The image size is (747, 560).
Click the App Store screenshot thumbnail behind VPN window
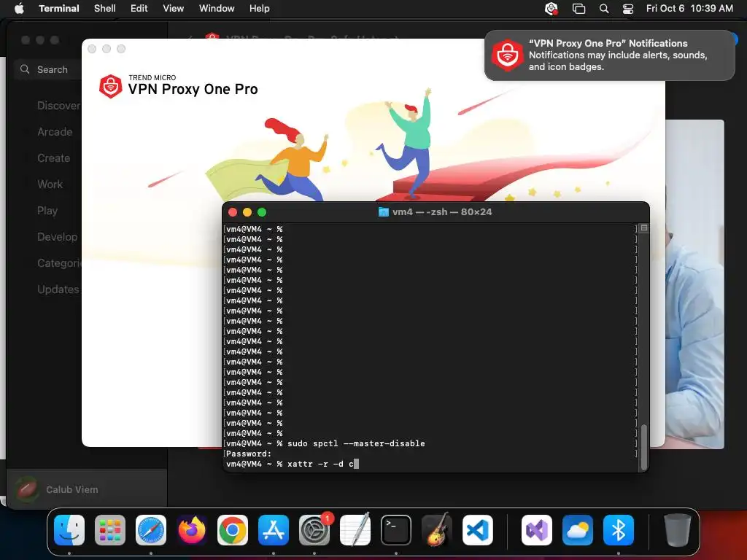[x=694, y=284]
